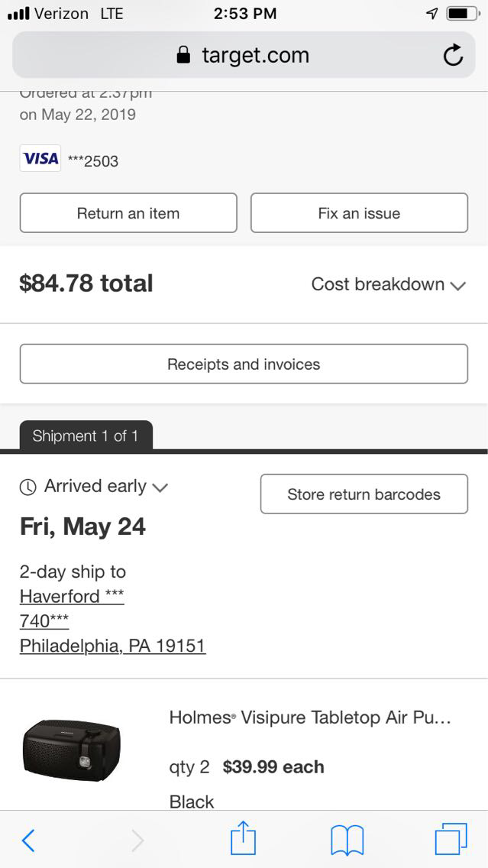Open Safari bookmarks book icon
Viewport: 488px width, 868px height.
(x=347, y=840)
